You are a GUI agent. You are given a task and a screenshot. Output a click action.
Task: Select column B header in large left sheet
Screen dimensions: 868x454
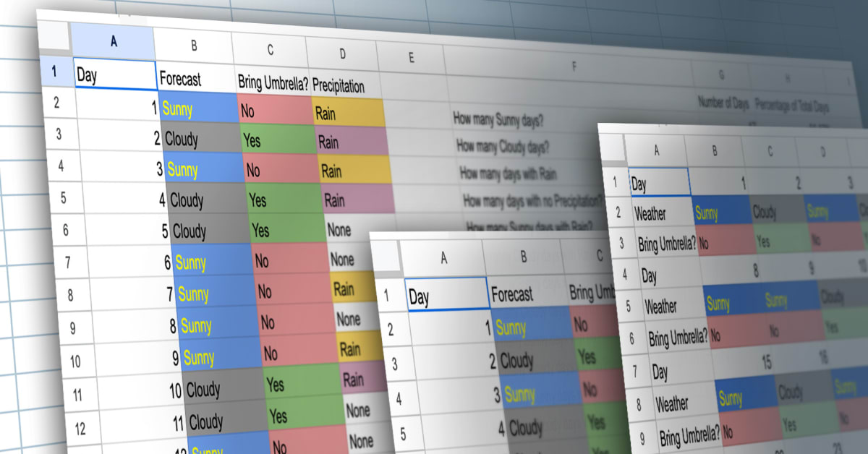coord(194,45)
